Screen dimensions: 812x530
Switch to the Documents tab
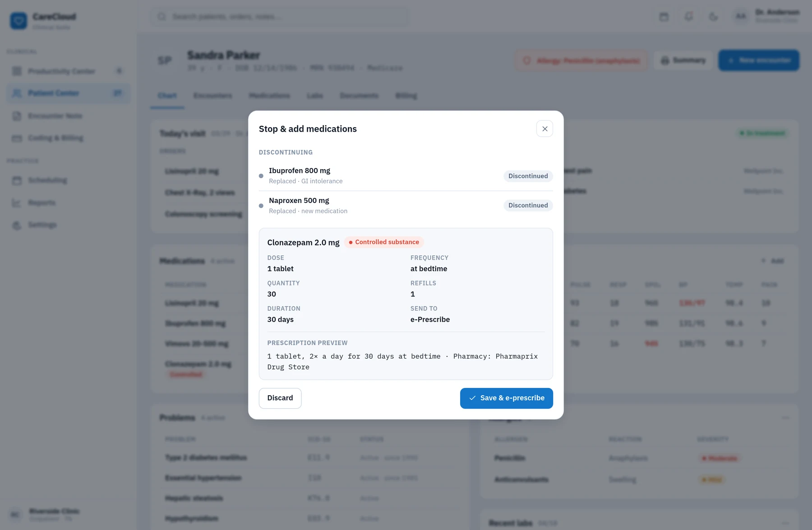click(359, 96)
